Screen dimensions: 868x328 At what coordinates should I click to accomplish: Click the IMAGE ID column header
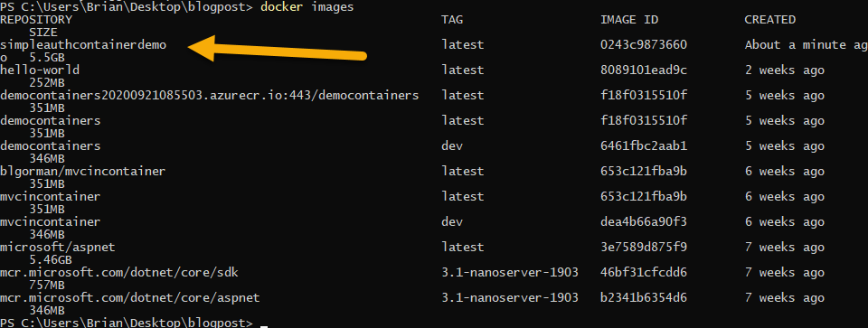629,20
